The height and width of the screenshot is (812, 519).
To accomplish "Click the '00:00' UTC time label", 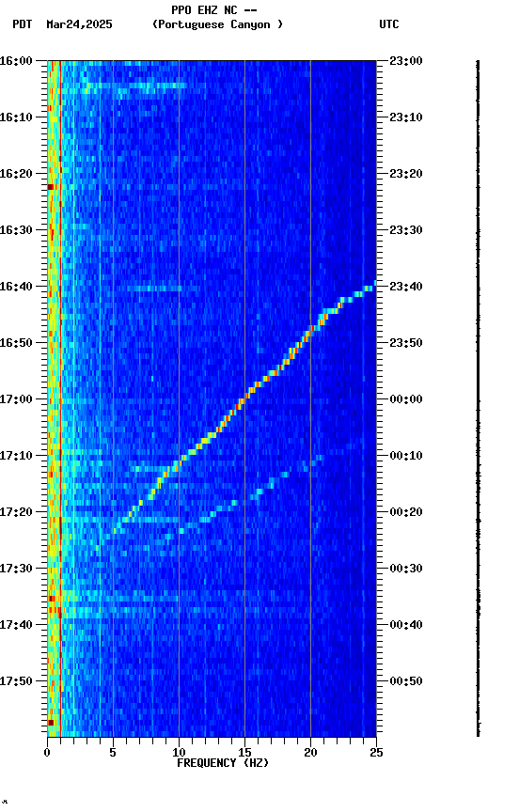I will 406,399.
